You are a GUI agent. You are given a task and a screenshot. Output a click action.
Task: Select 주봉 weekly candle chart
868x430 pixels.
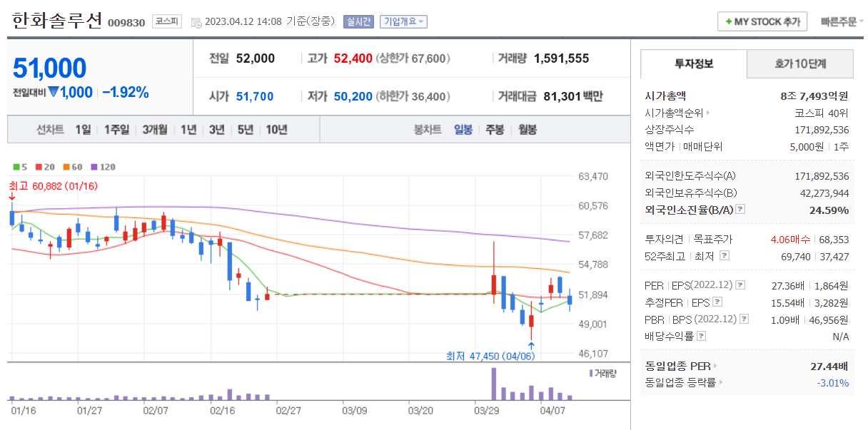tap(495, 129)
